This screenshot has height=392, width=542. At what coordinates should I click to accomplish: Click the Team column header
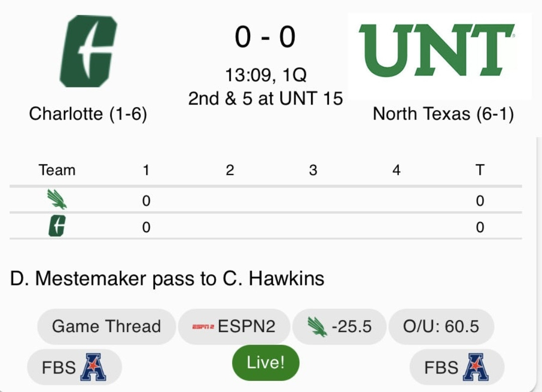pyautogui.click(x=57, y=170)
